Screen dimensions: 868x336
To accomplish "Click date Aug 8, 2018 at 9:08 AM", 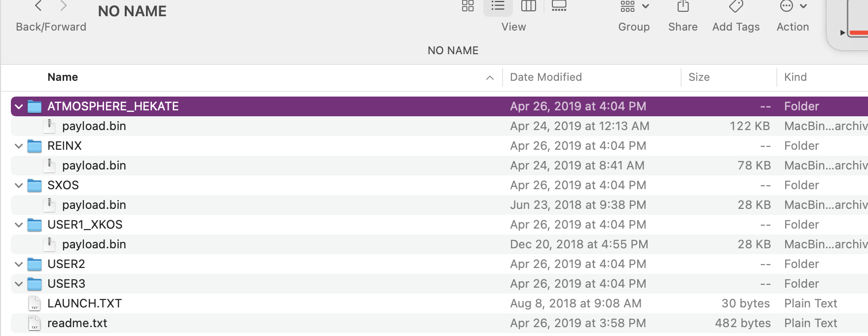I will (576, 303).
